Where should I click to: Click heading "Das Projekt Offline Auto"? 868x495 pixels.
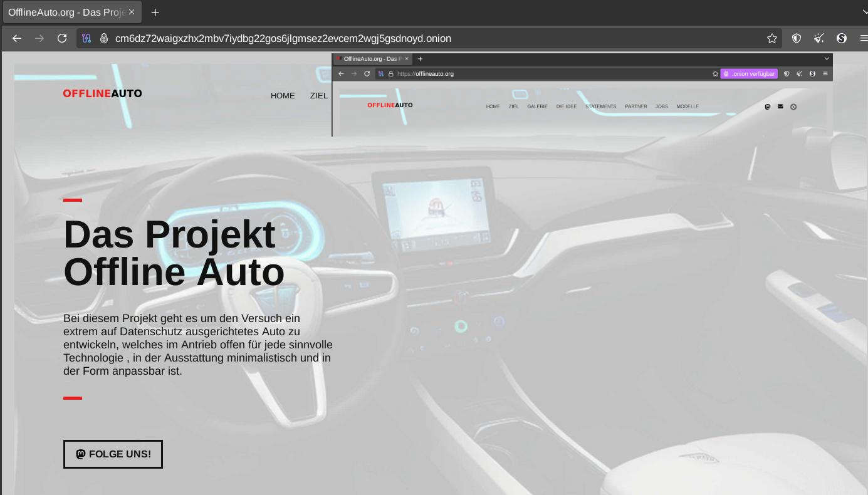click(x=174, y=253)
